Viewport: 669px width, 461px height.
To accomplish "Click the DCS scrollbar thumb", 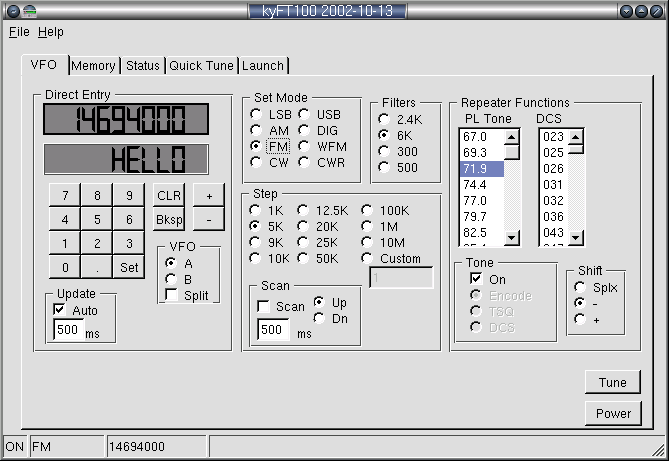I will pyautogui.click(x=576, y=149).
